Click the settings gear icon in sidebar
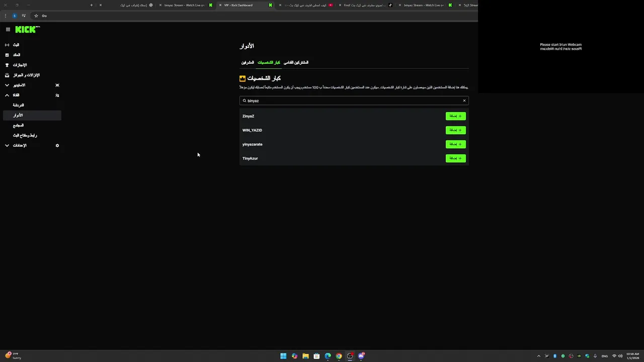Image resolution: width=644 pixels, height=362 pixels. tap(57, 145)
